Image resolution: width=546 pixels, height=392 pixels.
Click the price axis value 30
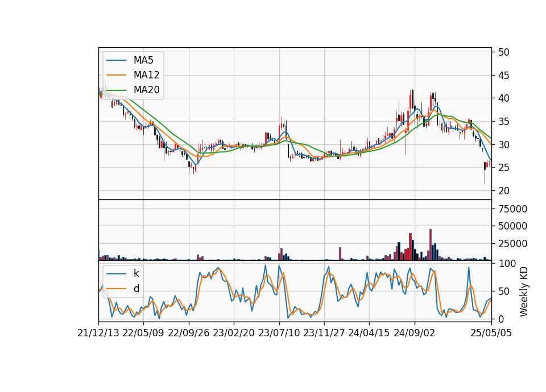click(x=503, y=145)
